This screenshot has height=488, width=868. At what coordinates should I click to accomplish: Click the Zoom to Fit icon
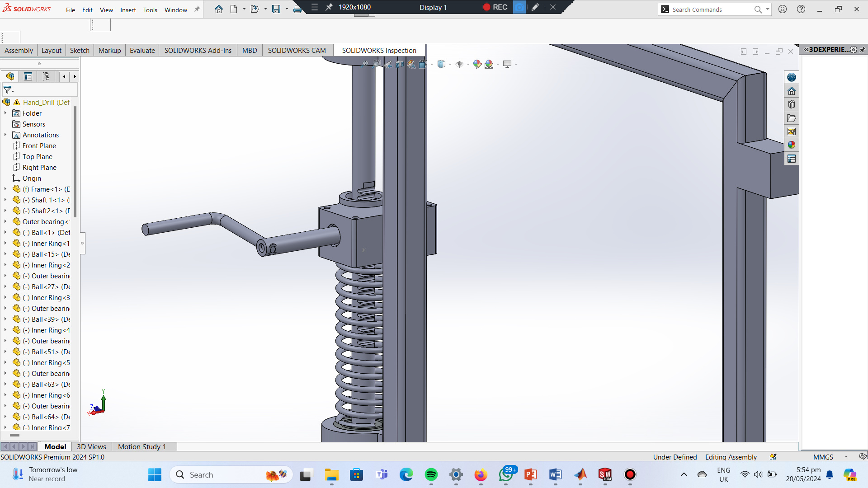365,64
